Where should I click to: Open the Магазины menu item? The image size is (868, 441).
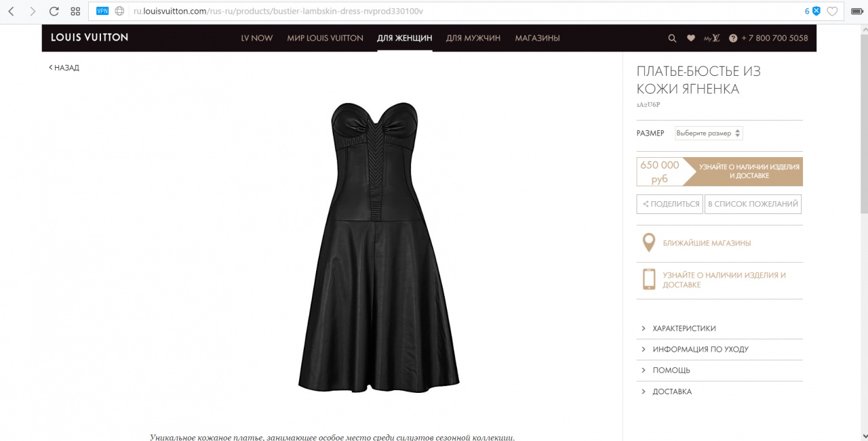click(537, 38)
